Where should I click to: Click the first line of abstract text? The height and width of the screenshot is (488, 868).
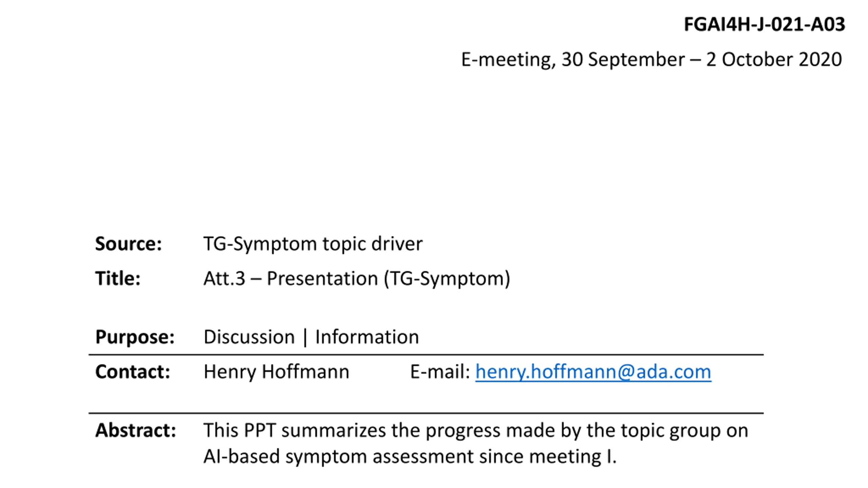click(x=475, y=431)
